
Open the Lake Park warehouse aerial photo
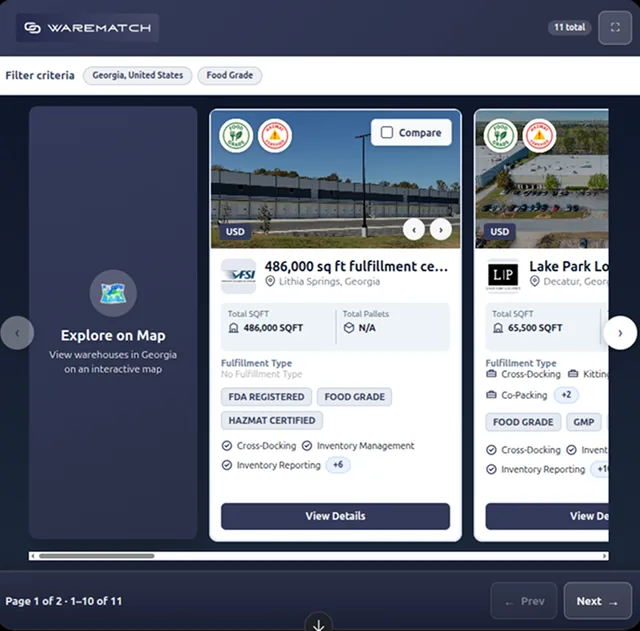click(x=542, y=180)
